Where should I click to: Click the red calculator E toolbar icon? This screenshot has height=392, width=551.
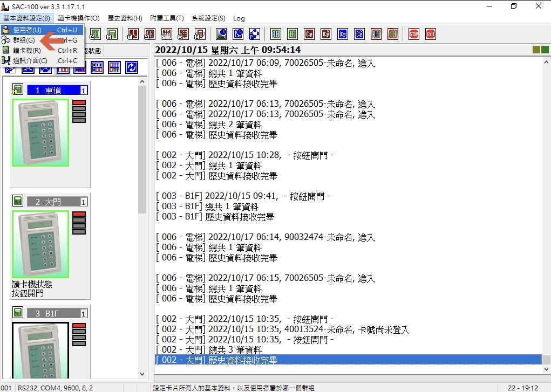(x=200, y=34)
